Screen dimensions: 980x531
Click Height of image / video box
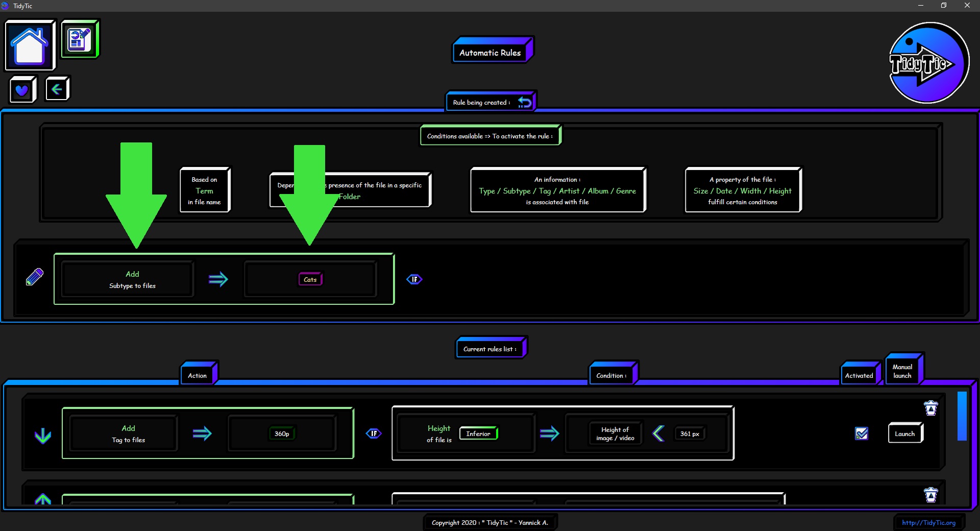(x=615, y=433)
